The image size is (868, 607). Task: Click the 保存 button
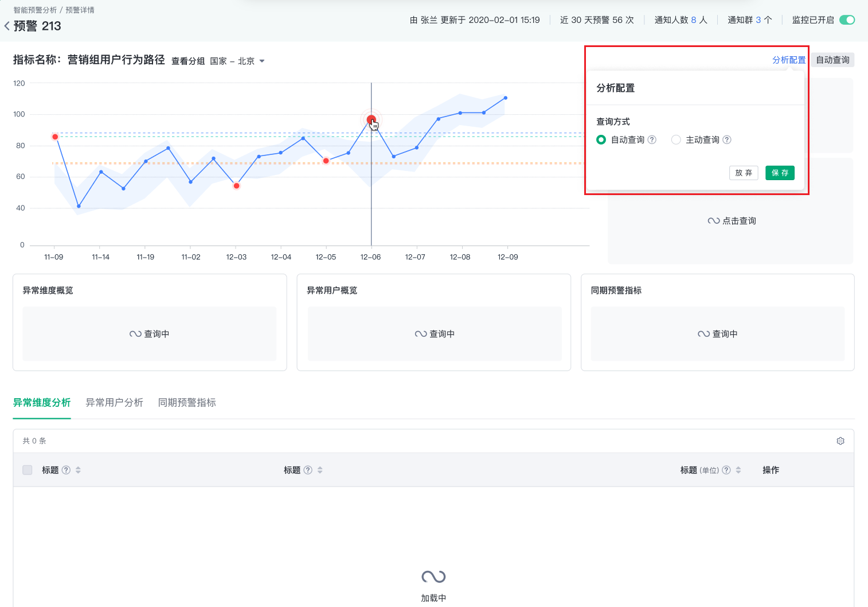tap(780, 173)
